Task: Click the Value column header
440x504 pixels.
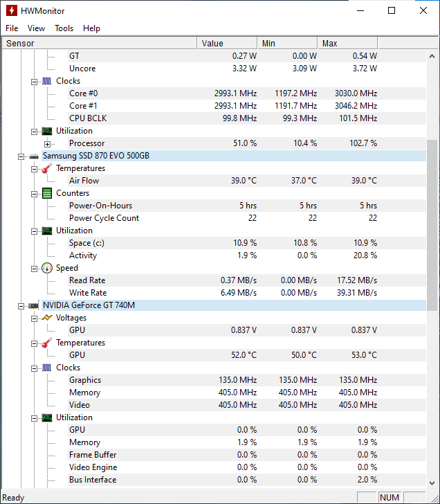Action: tap(227, 43)
